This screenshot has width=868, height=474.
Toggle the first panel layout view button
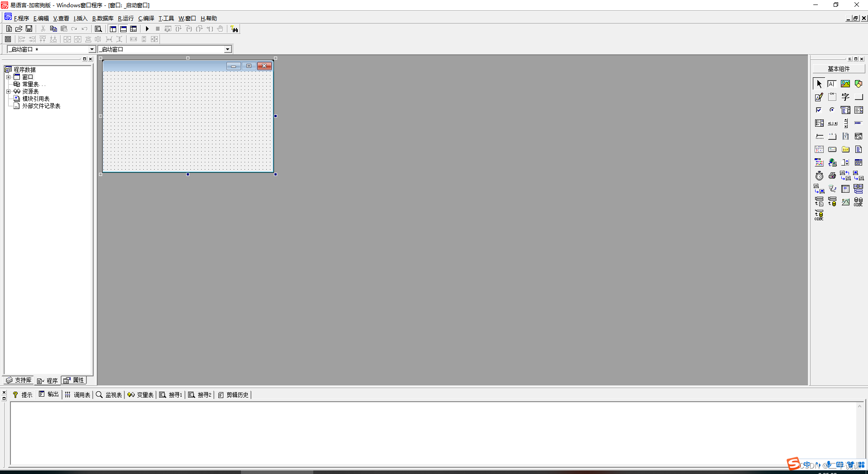pos(113,28)
